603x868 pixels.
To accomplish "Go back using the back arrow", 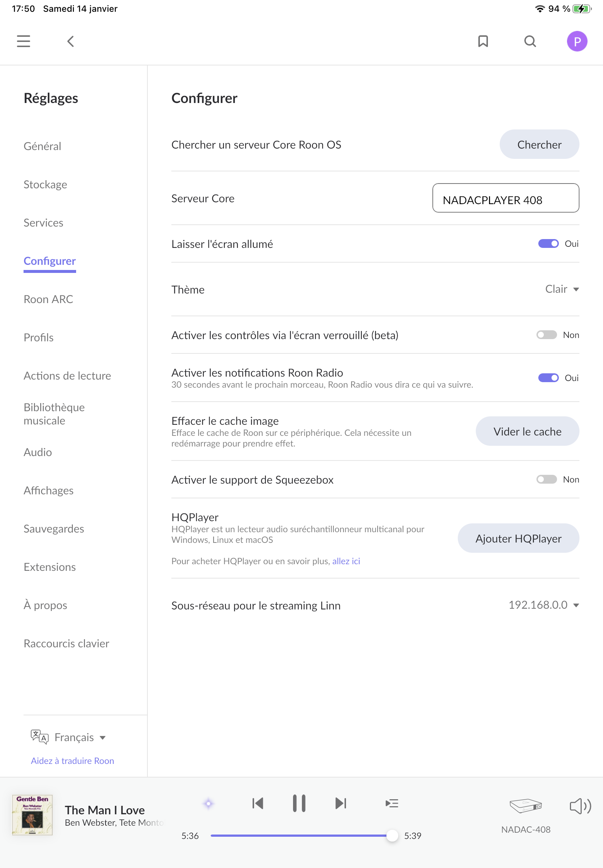I will point(70,41).
